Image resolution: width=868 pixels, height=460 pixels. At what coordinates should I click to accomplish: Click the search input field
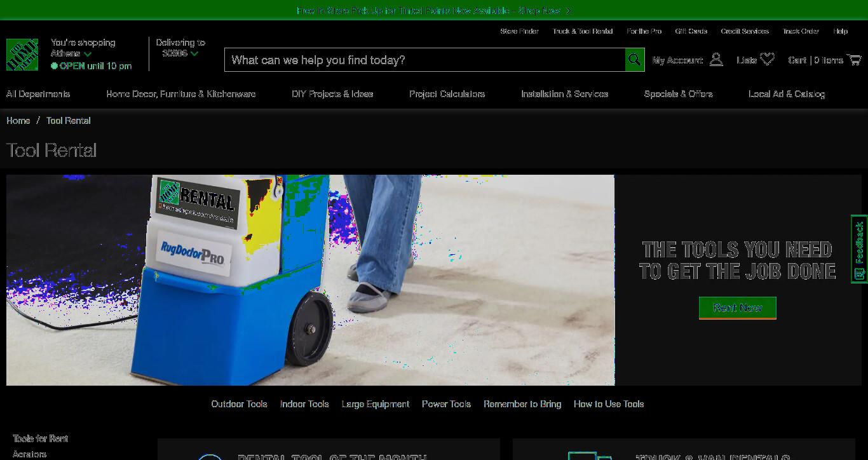point(424,60)
